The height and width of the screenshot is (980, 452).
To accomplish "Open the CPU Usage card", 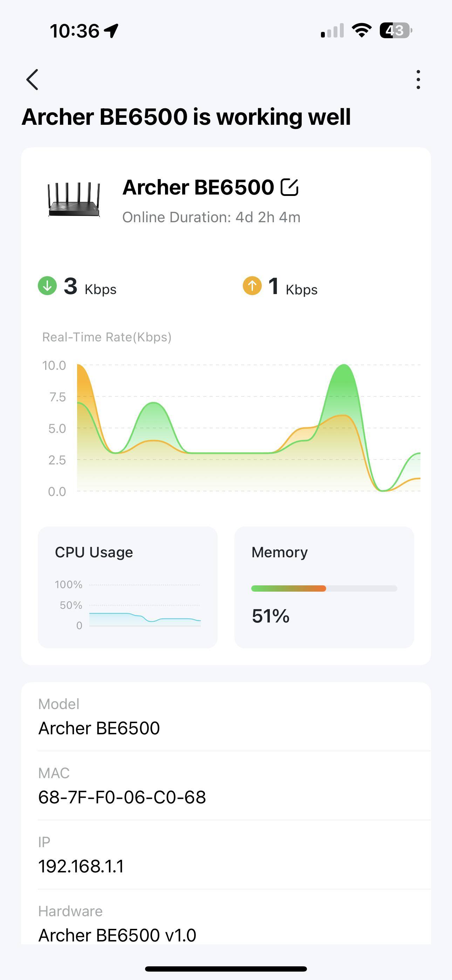I will 128,587.
